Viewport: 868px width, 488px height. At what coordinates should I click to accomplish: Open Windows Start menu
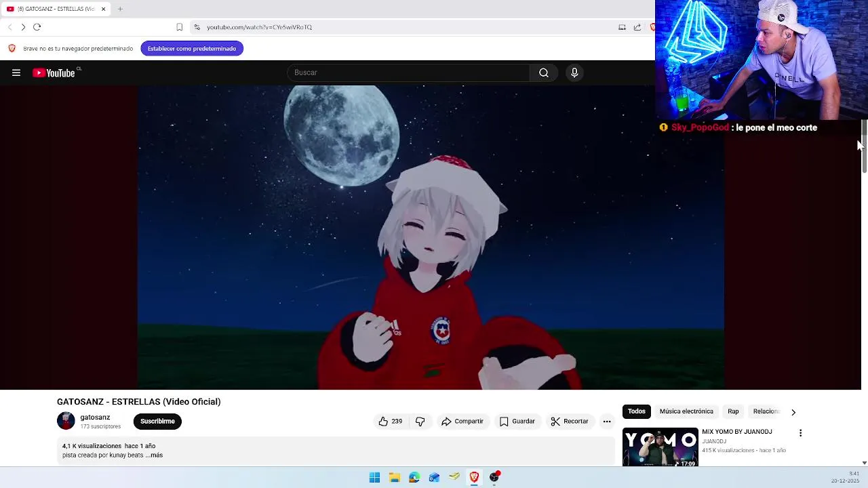coord(374,477)
